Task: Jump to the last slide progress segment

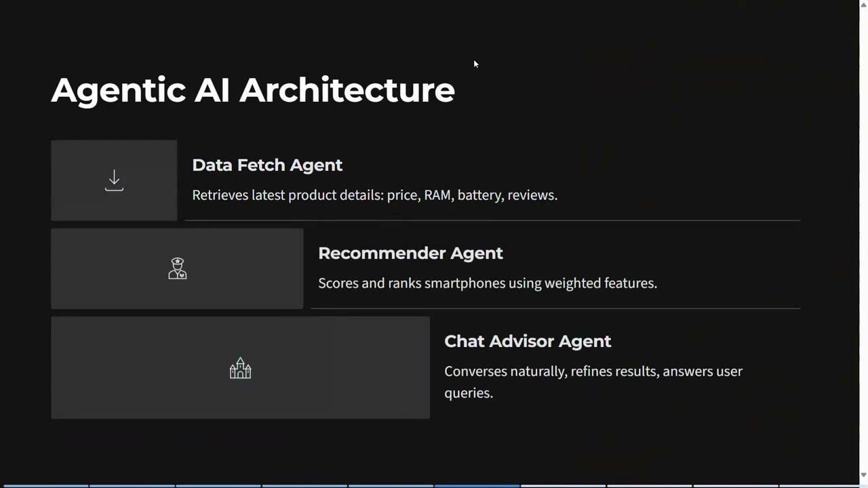Action: click(819, 486)
